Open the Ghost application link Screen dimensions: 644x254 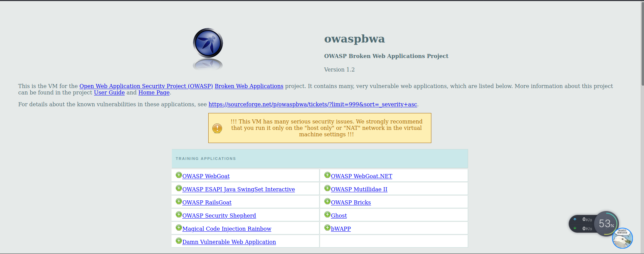coord(339,216)
